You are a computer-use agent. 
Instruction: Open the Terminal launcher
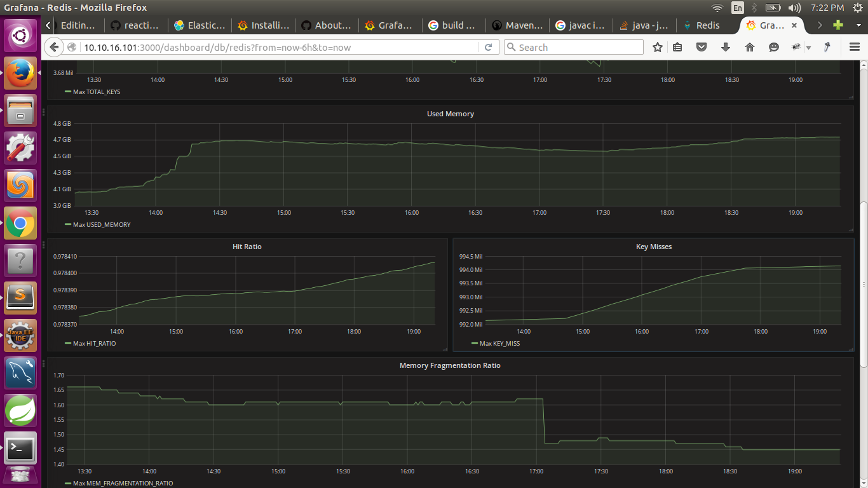click(x=21, y=448)
